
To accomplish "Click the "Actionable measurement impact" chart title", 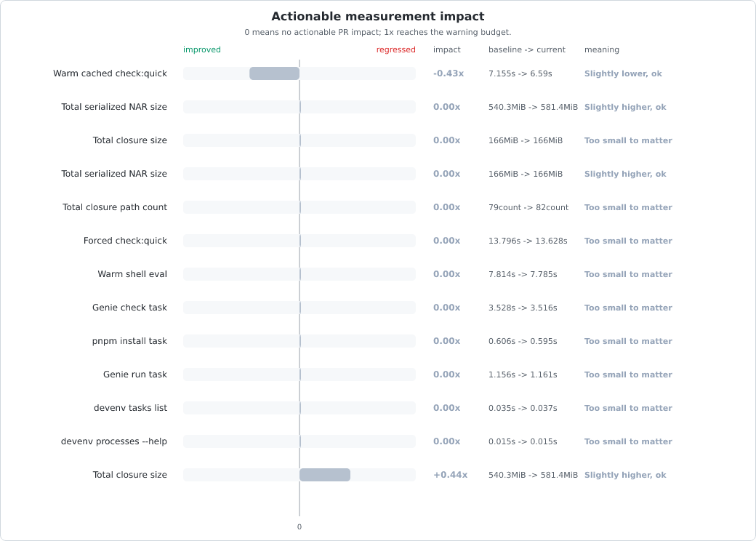I will (x=377, y=17).
